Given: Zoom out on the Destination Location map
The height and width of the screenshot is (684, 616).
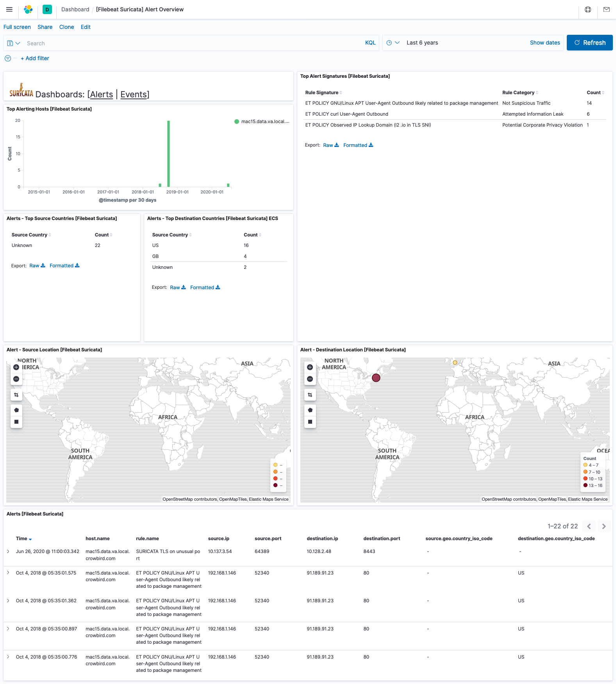Looking at the screenshot, I should [x=310, y=379].
